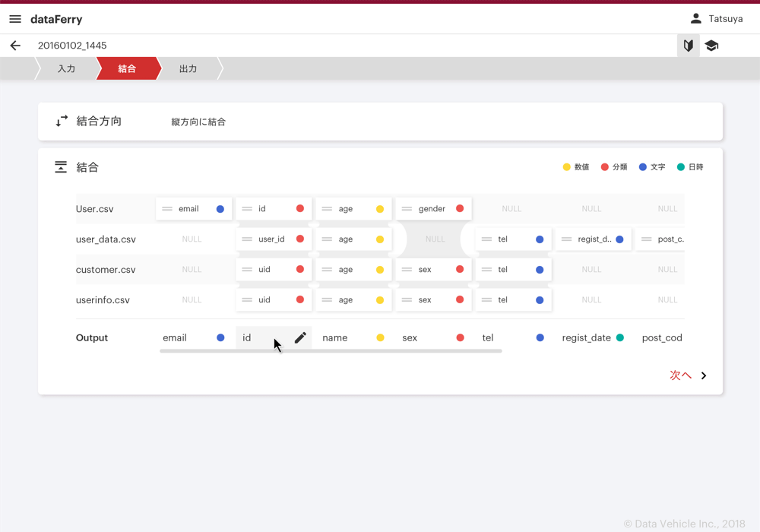Screen dimensions: 760x532
Task: Click the yellow 数値 legend dot
Action: point(566,167)
